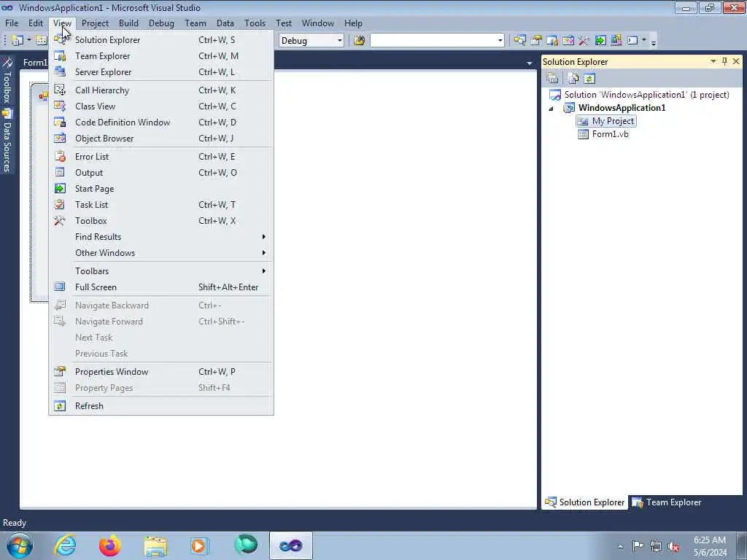The height and width of the screenshot is (560, 747).
Task: Click Solution Explorer Properties icon
Action: click(x=553, y=79)
